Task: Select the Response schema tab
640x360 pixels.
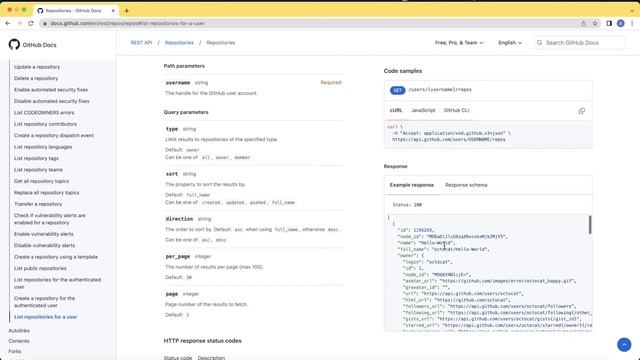Action: tap(466, 185)
